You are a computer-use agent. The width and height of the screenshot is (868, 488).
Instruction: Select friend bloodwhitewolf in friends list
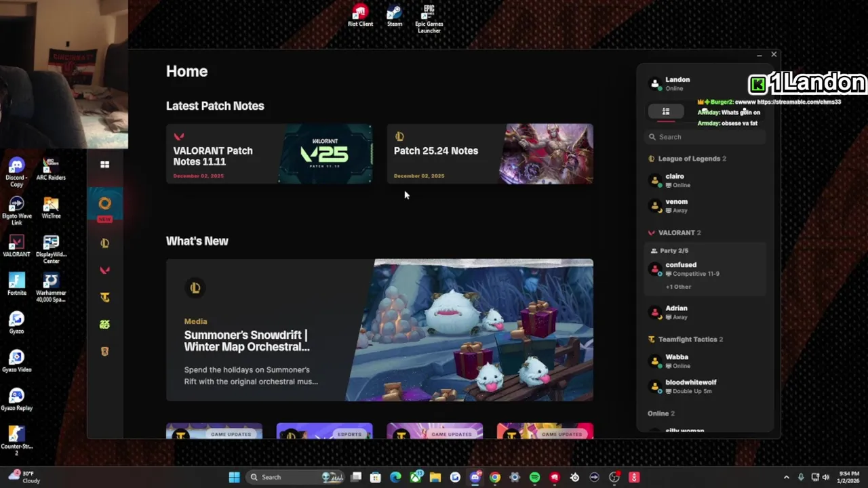click(x=705, y=386)
